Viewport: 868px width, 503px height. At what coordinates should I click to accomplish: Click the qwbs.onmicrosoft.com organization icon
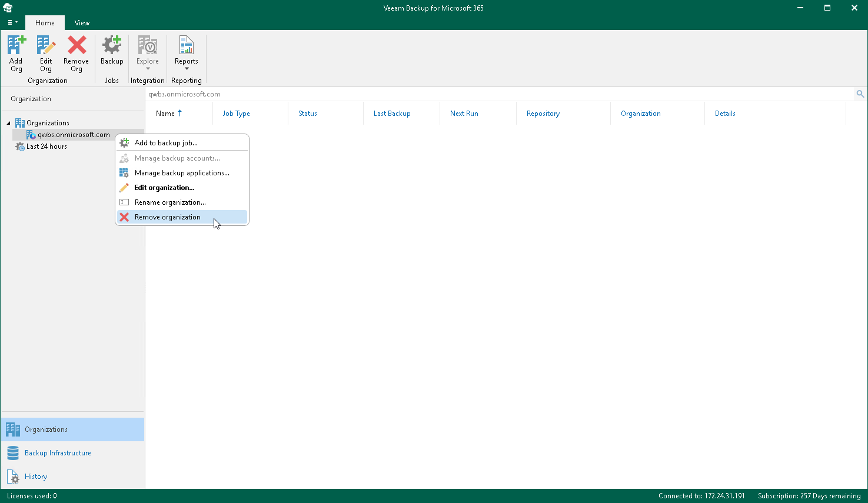(x=31, y=135)
